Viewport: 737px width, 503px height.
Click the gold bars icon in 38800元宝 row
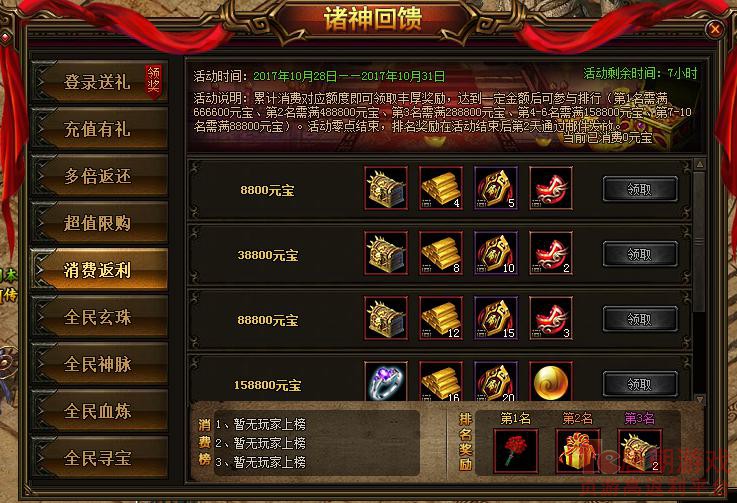click(441, 253)
